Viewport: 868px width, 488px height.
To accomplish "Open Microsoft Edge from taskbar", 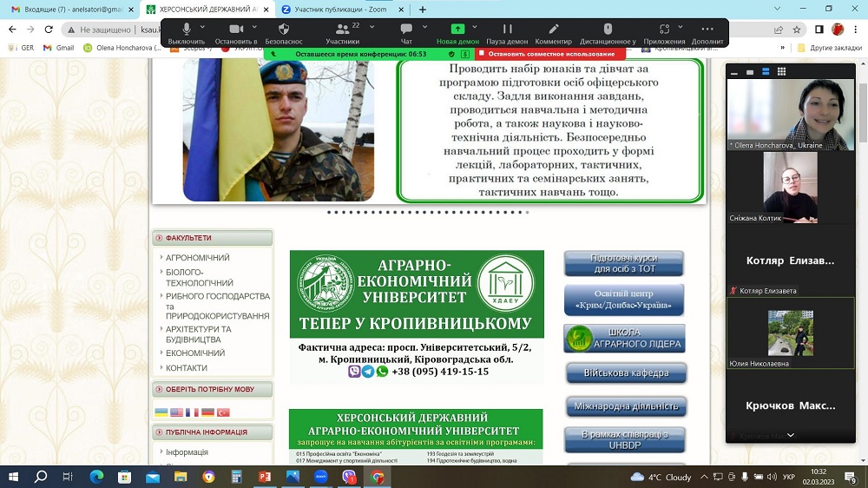I will (x=96, y=477).
